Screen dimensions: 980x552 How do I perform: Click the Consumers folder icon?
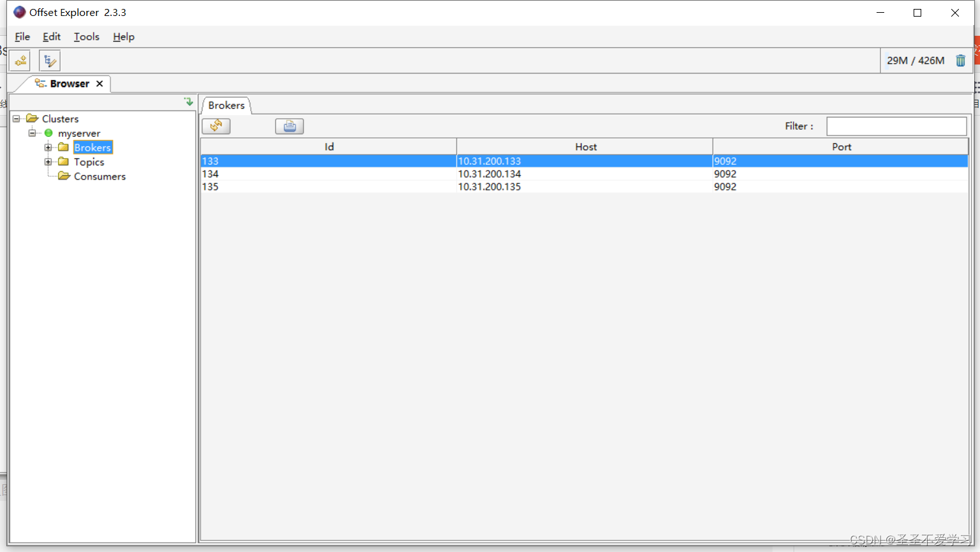(64, 176)
